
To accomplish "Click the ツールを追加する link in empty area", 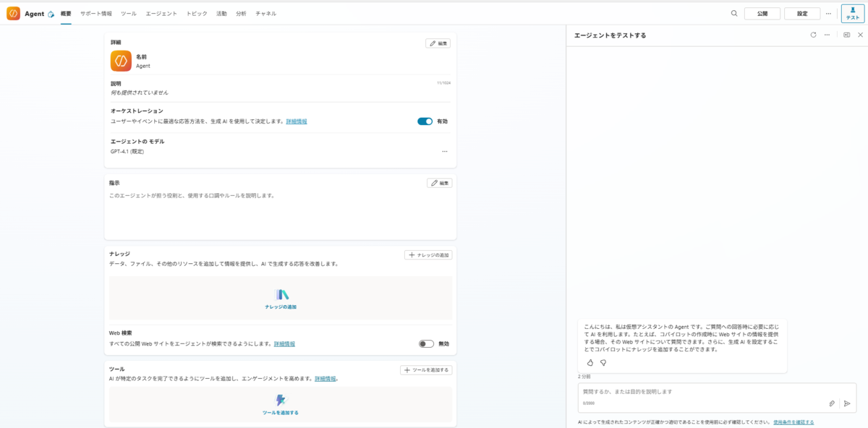I will pyautogui.click(x=281, y=413).
